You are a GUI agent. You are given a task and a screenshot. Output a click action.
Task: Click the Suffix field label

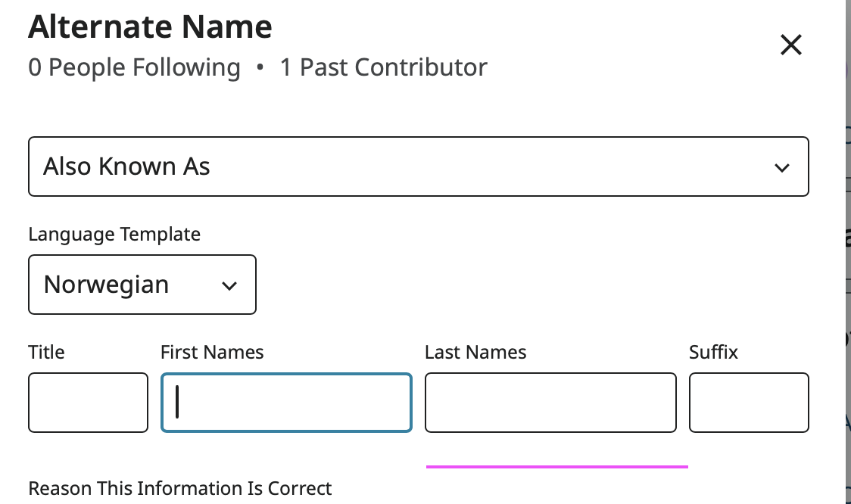713,352
